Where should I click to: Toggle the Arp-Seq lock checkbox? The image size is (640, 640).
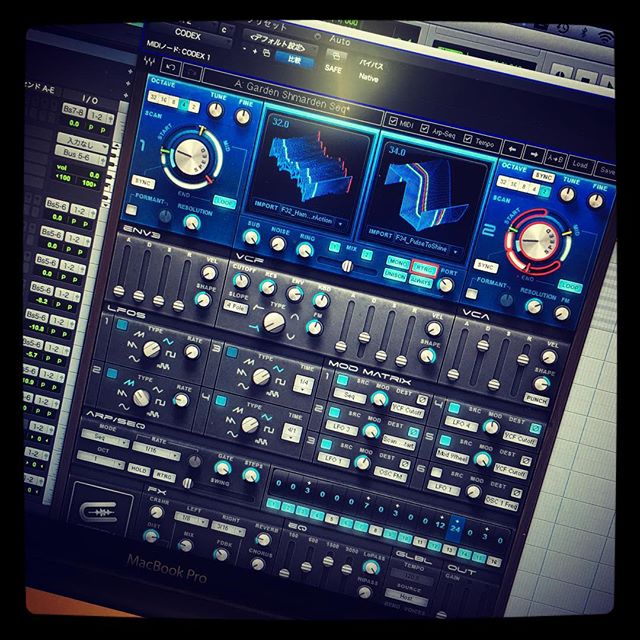point(424,129)
